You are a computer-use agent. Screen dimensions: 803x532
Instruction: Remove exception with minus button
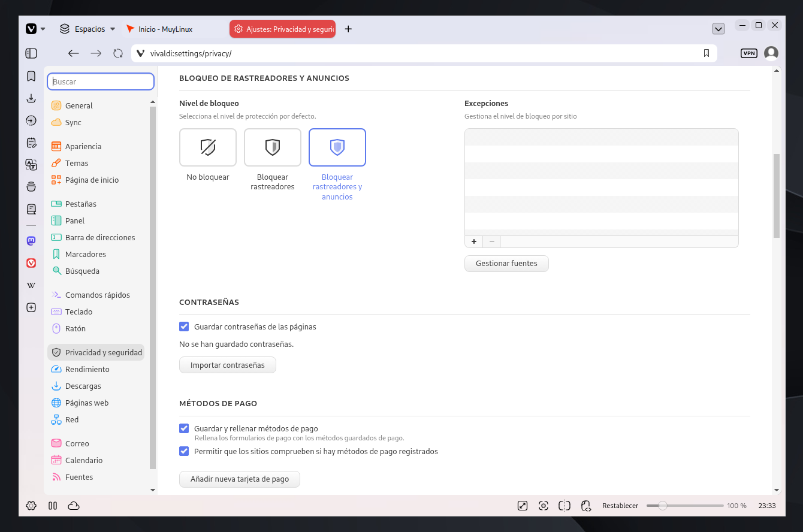[492, 241]
